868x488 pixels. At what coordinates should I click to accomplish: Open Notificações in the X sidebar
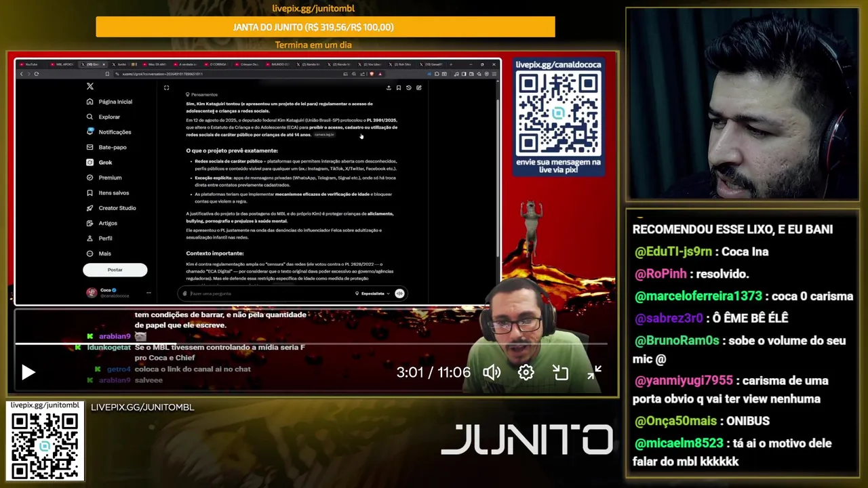coord(108,132)
